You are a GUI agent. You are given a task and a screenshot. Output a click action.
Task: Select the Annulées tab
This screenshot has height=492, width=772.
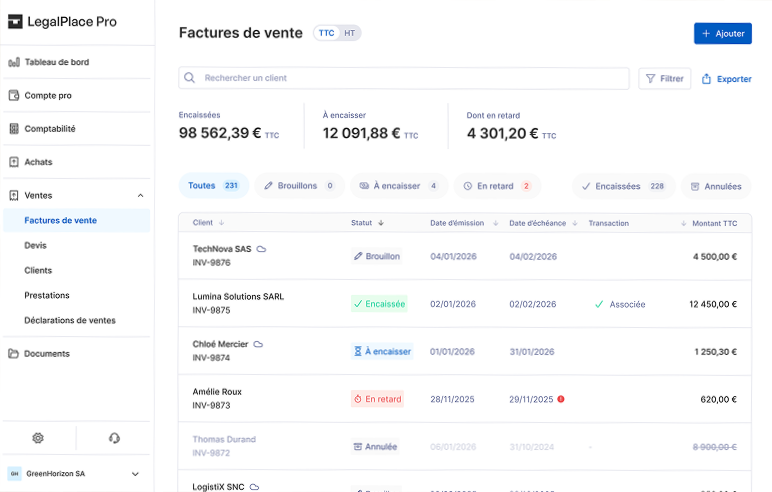coord(716,186)
